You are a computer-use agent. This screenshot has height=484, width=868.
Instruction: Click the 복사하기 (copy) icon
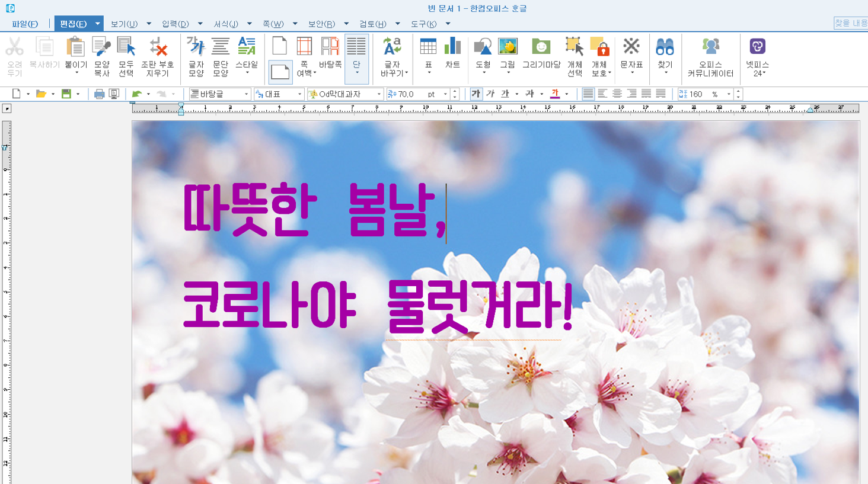point(44,47)
